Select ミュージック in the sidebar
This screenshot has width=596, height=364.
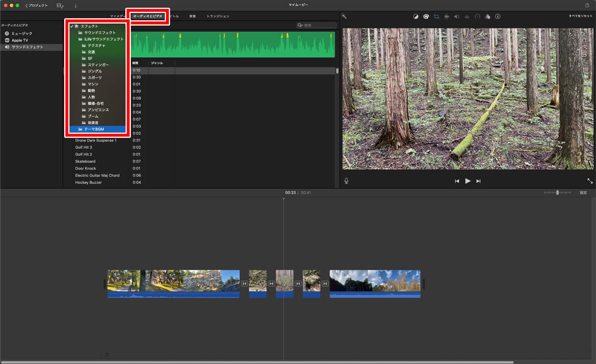pos(22,33)
